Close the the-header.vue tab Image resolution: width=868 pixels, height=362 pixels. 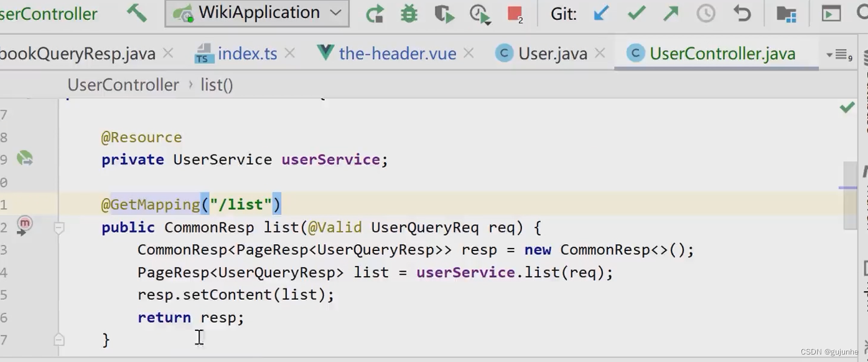point(469,54)
